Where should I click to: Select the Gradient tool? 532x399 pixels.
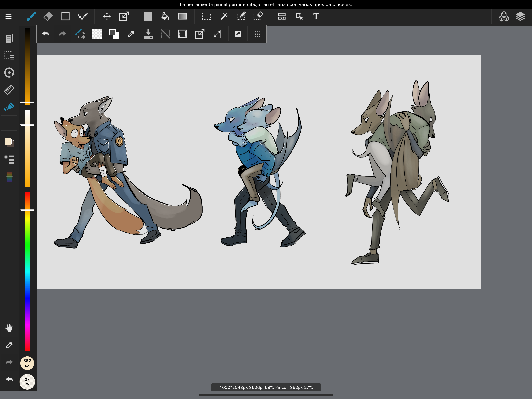click(x=182, y=16)
